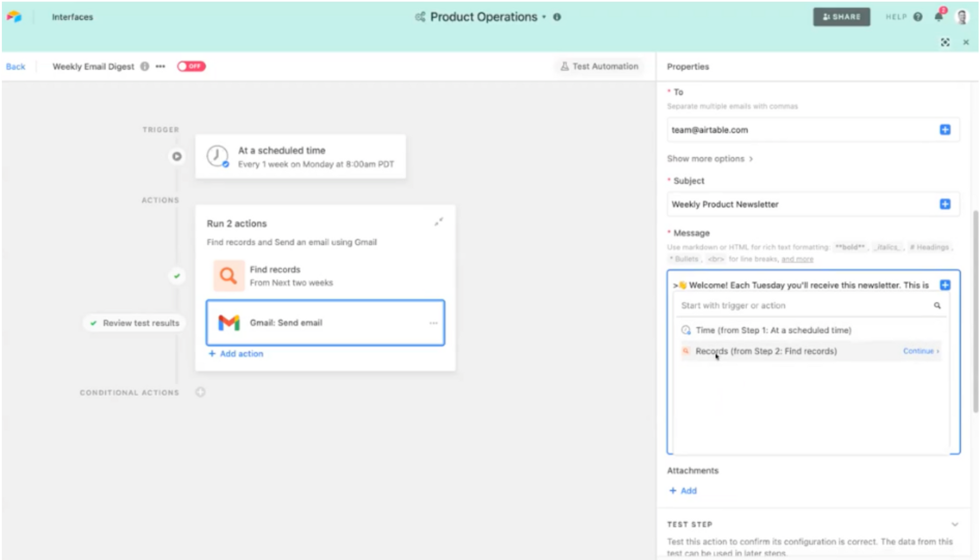Screen dimensions: 979x560
Task: Click the Share button
Action: pyautogui.click(x=841, y=17)
